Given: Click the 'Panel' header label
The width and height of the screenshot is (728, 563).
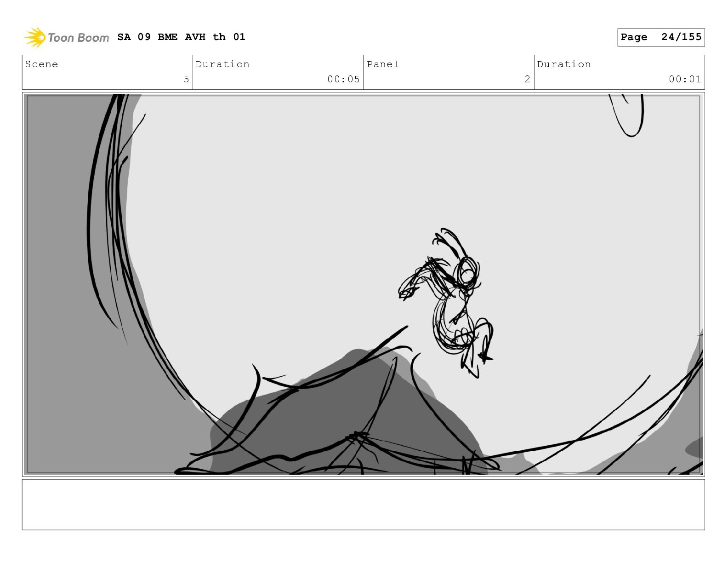Looking at the screenshot, I should (383, 64).
